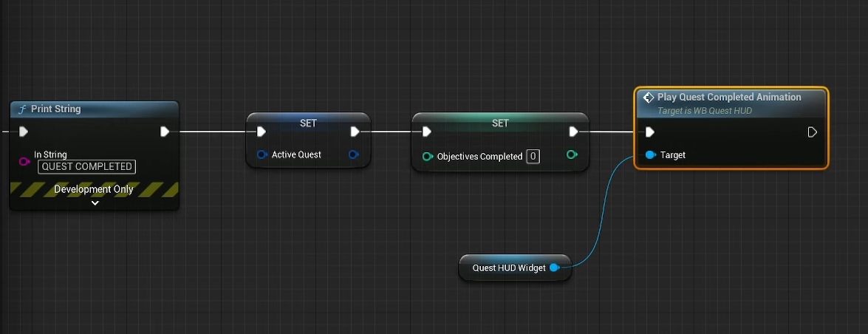Click 'Target is WB Quest HUD' subtitle
Image resolution: width=868 pixels, height=334 pixels.
pos(705,111)
